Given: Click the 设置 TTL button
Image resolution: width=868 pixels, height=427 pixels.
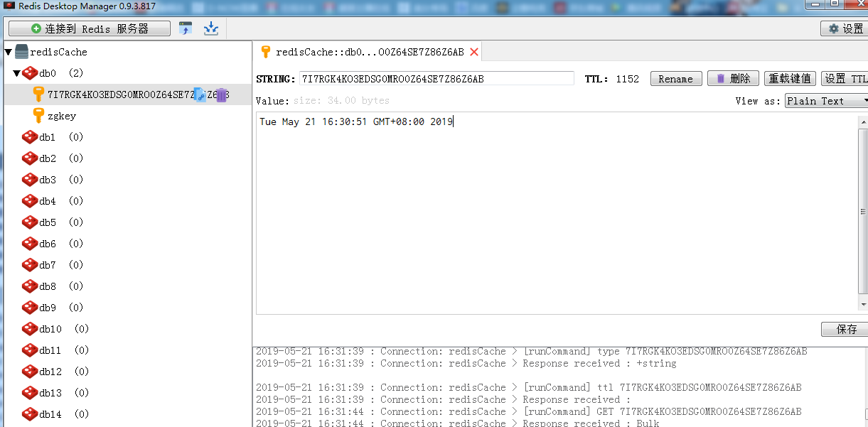Looking at the screenshot, I should (x=845, y=79).
